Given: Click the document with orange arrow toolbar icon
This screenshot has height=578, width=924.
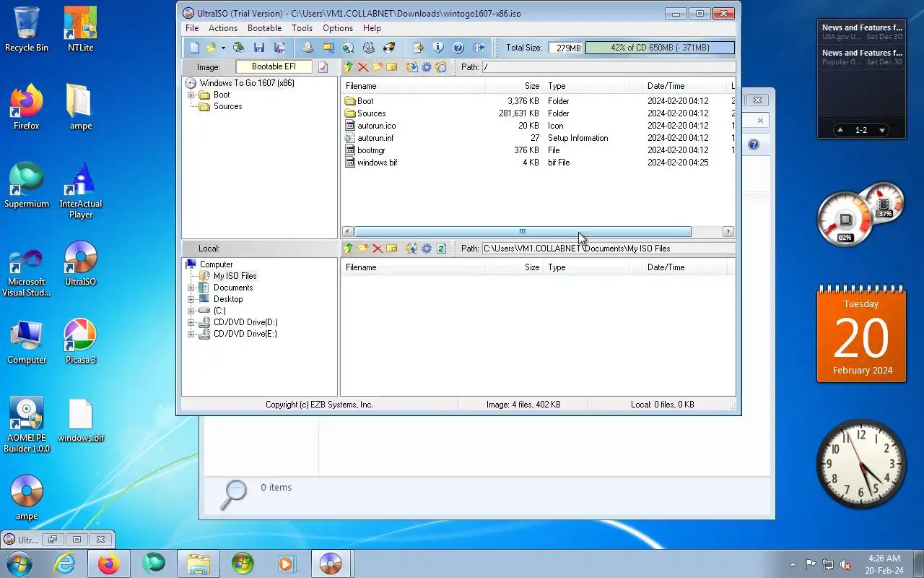Looking at the screenshot, I should [x=418, y=48].
